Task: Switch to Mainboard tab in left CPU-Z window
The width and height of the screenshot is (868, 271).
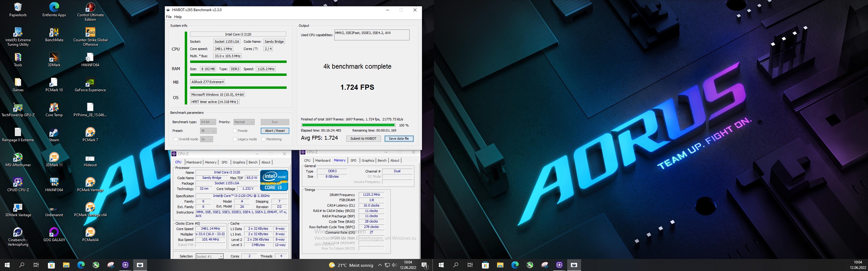Action: (x=194, y=162)
